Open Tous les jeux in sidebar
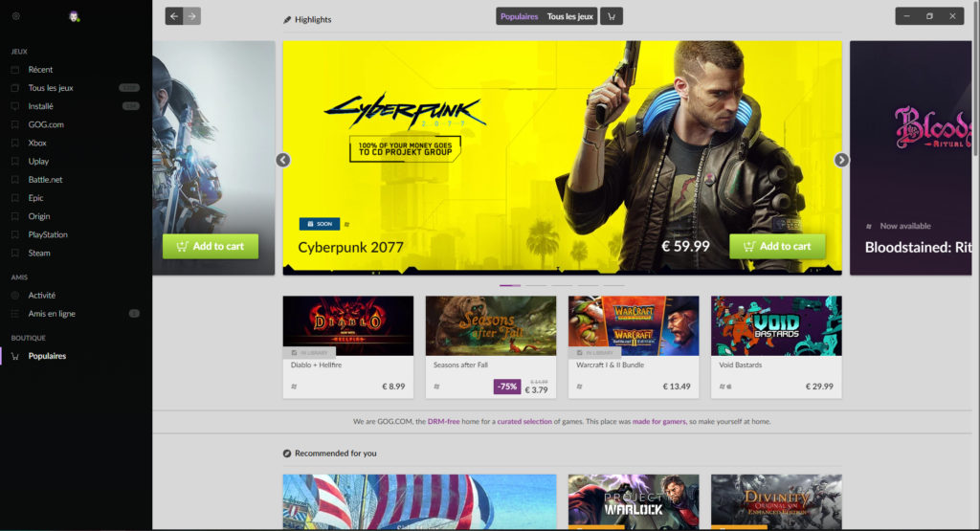The height and width of the screenshot is (531, 980). click(x=51, y=88)
